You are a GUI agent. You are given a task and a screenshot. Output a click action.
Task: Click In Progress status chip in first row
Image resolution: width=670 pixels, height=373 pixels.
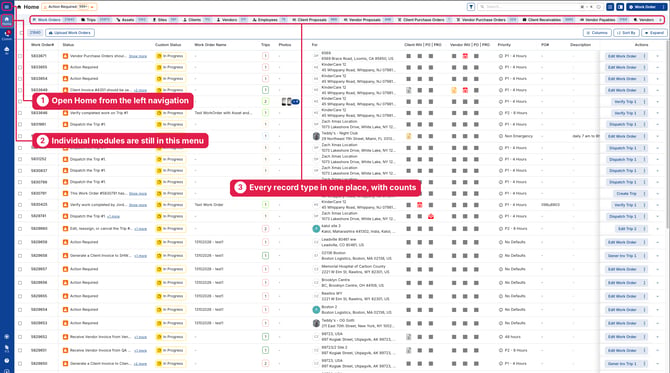[170, 56]
